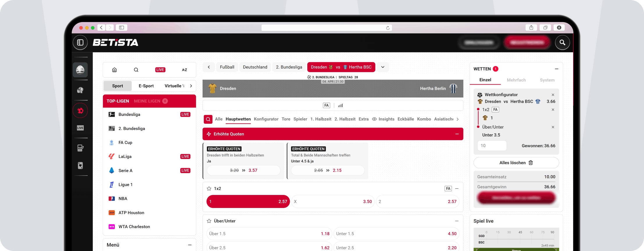The height and width of the screenshot is (251, 644).
Task: Click the browser address bar
Action: [327, 28]
